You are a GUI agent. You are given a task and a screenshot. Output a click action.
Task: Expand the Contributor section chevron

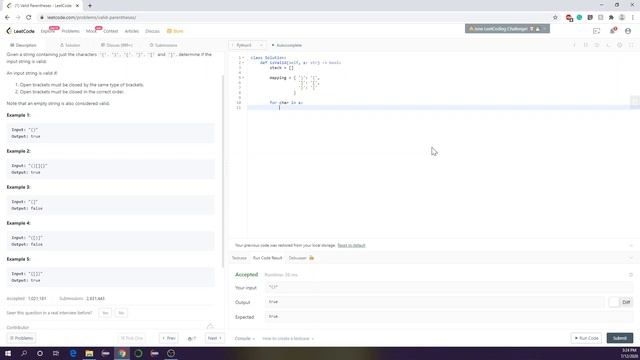(210, 327)
